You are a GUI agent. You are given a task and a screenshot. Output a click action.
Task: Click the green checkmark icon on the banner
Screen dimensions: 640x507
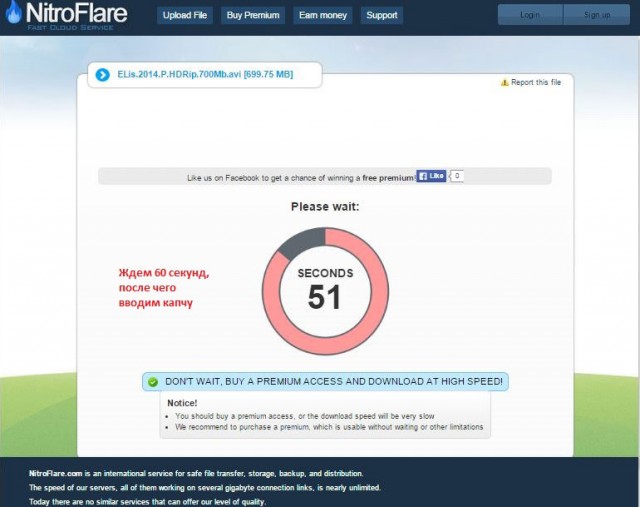tap(152, 382)
